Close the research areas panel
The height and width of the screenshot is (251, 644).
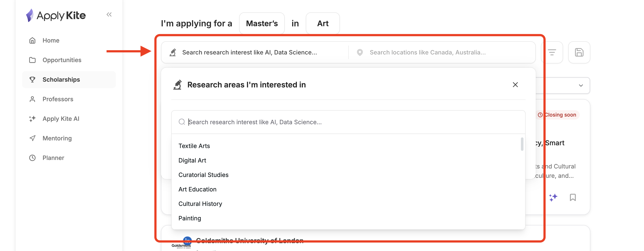coord(515,85)
